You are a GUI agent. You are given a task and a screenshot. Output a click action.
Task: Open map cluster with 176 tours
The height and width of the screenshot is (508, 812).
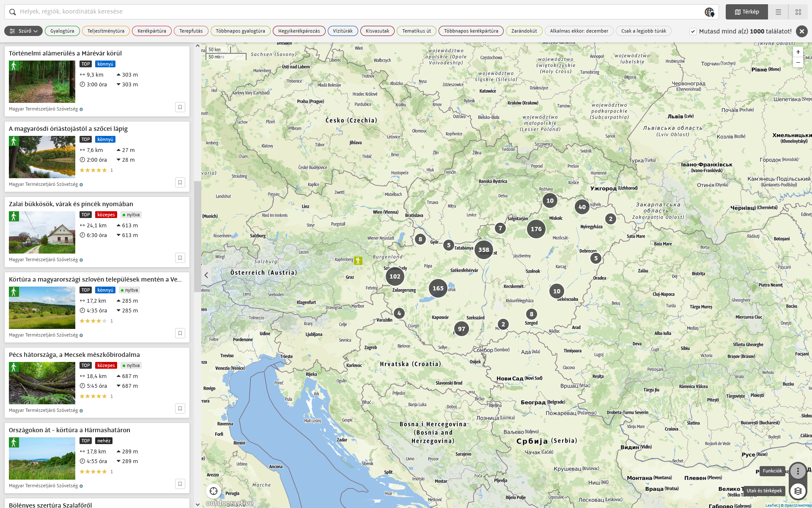(x=536, y=229)
